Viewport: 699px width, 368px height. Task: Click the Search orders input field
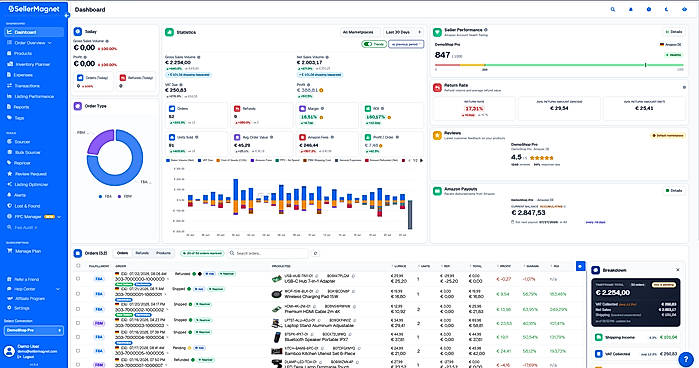pos(268,253)
